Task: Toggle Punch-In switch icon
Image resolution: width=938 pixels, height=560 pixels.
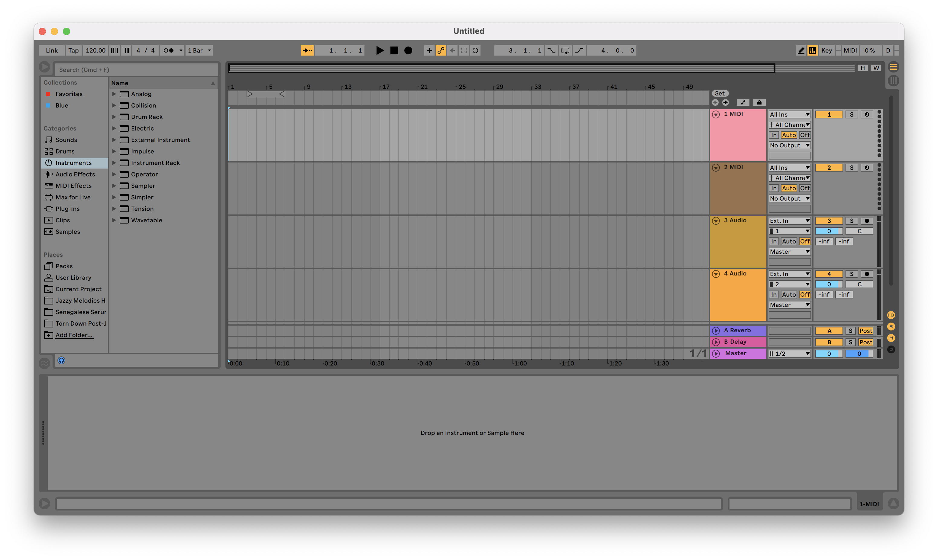Action: (x=551, y=50)
